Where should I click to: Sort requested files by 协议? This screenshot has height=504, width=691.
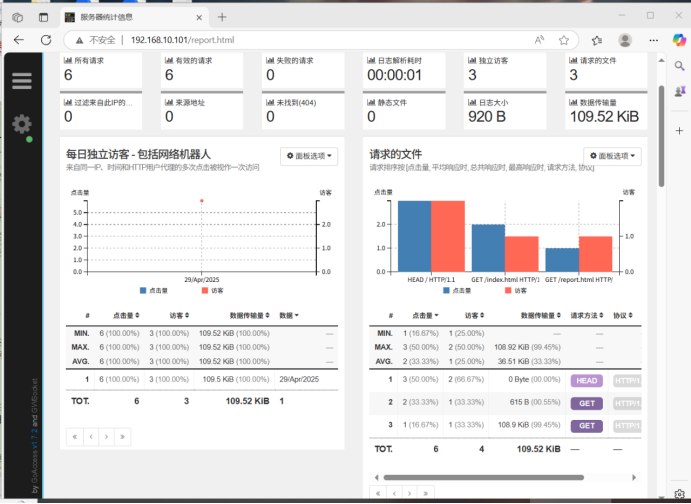coord(623,315)
